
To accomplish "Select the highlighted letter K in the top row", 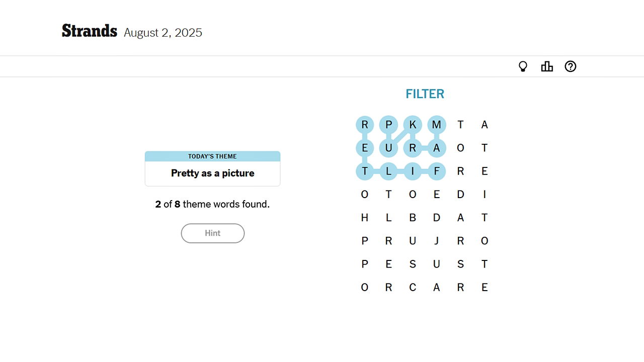I will tap(413, 125).
